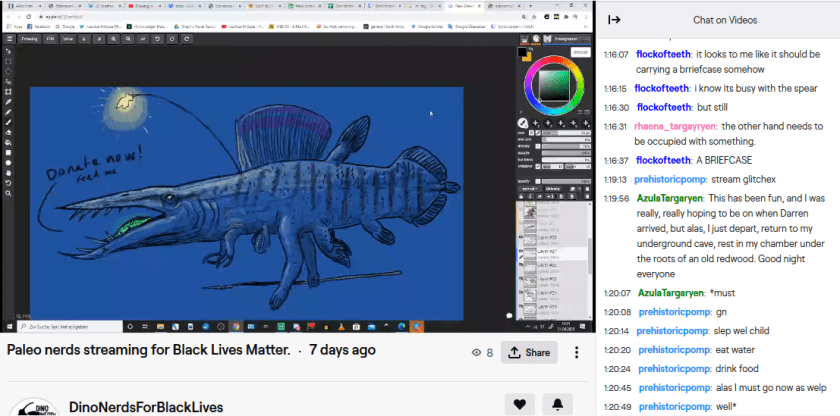This screenshot has height=416, width=840.
Task: Select the eyedropper tool in left toolbar
Action: [x=8, y=102]
